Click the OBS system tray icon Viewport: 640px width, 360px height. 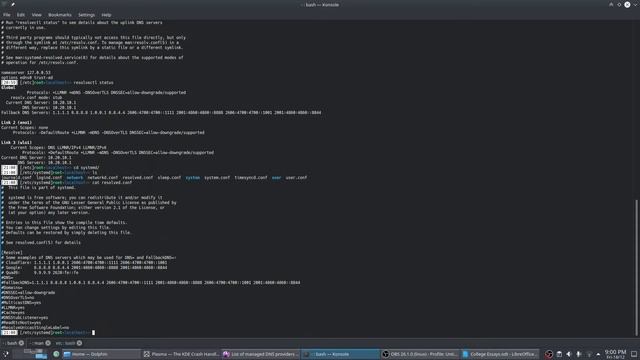tap(549, 354)
